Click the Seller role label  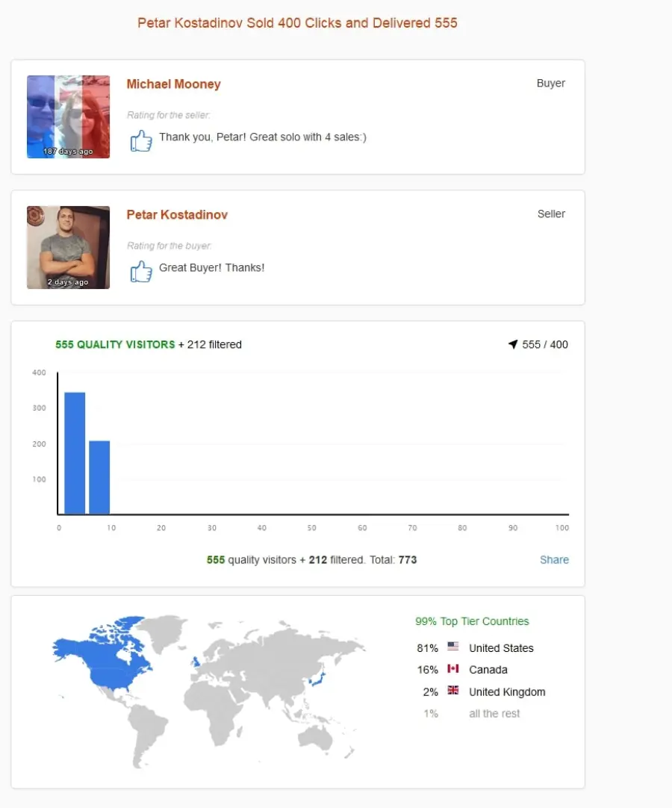[551, 214]
